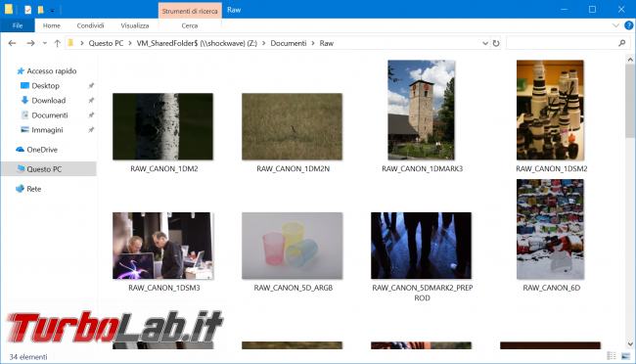Open recent locations dropdown arrow
This screenshot has height=364, width=636.
45,43
